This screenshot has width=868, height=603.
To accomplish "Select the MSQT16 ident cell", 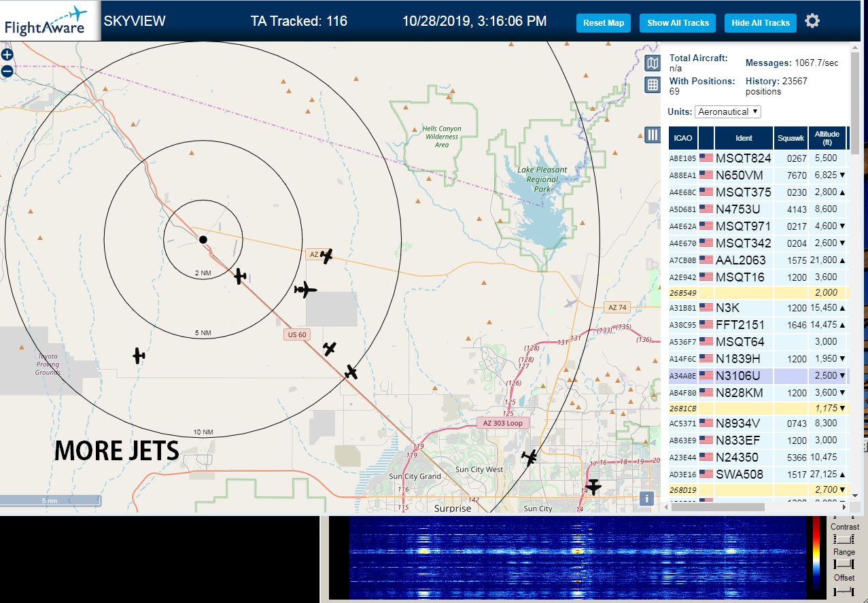I will [744, 277].
